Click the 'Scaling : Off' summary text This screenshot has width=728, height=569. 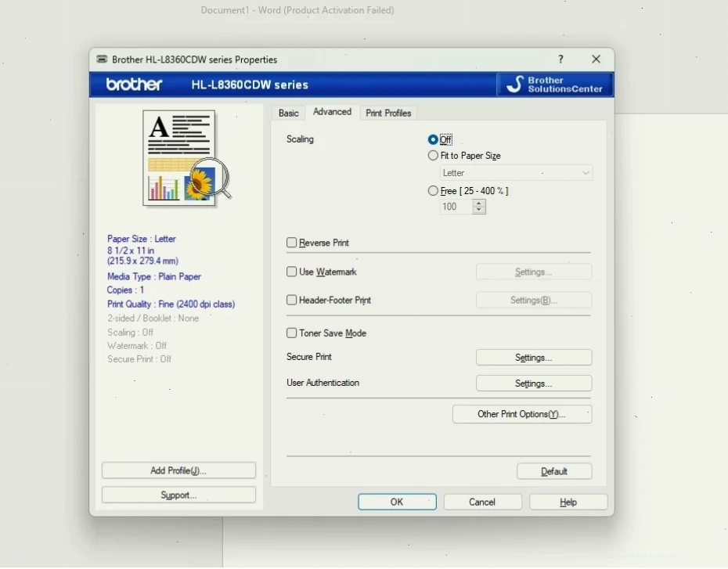pyautogui.click(x=130, y=332)
